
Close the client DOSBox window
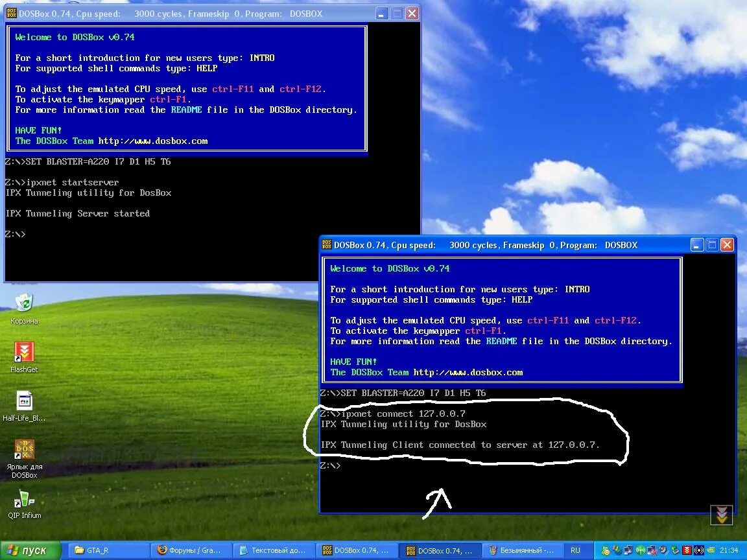tap(727, 245)
